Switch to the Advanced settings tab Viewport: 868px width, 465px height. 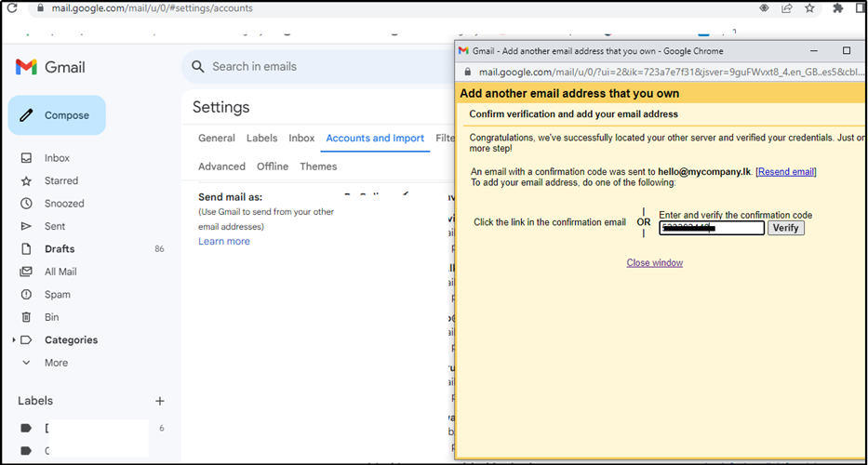tap(221, 166)
